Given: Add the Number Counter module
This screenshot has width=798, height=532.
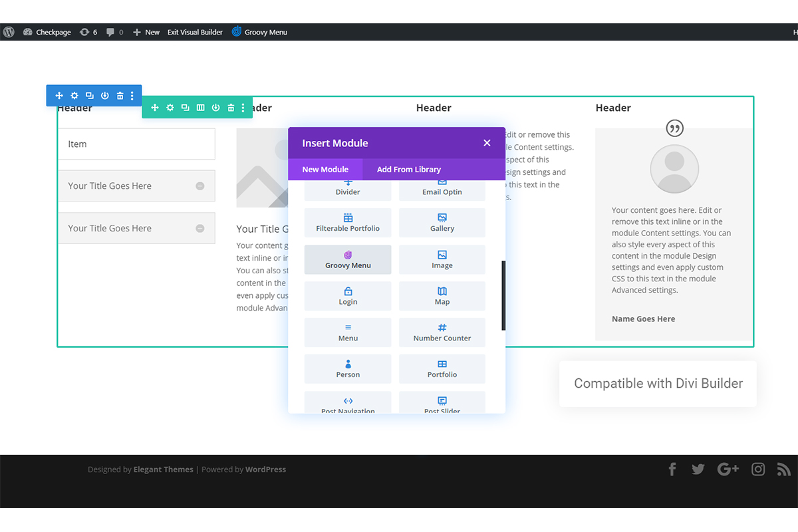Looking at the screenshot, I should [442, 332].
